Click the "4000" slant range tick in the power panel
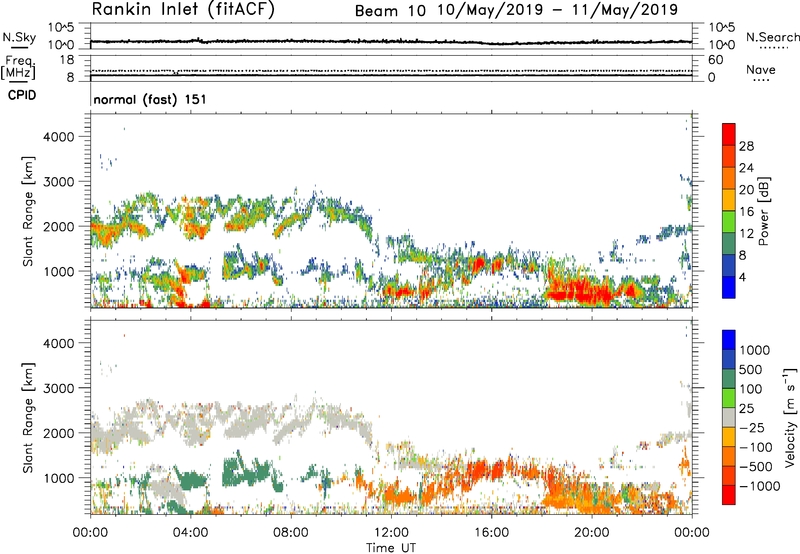 pos(58,137)
